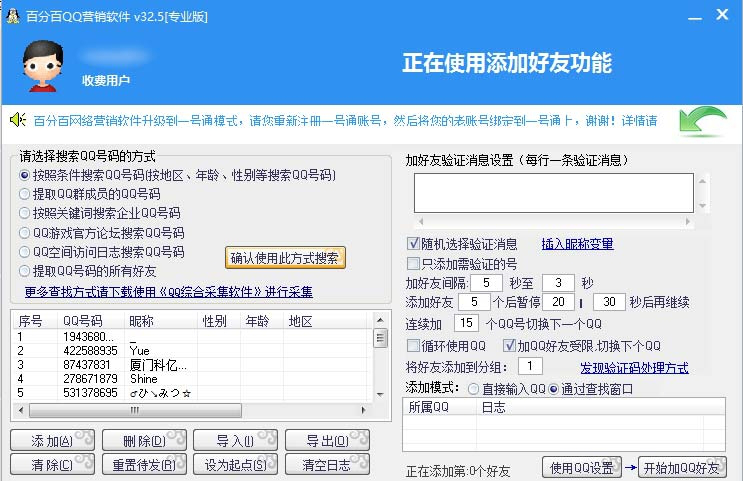Open link to download QQ综合采集软件
This screenshot has height=500, width=743.
tap(169, 292)
